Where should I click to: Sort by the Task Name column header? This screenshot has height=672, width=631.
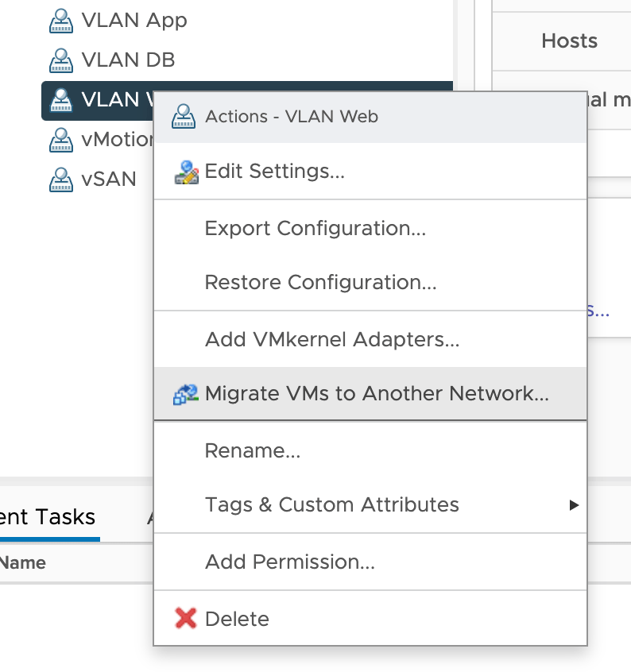pyautogui.click(x=22, y=563)
